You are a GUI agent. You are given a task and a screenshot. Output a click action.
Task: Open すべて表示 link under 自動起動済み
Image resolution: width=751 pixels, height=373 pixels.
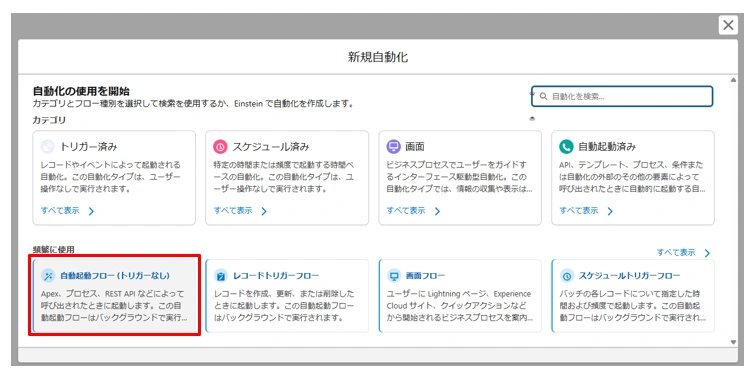coord(579,211)
